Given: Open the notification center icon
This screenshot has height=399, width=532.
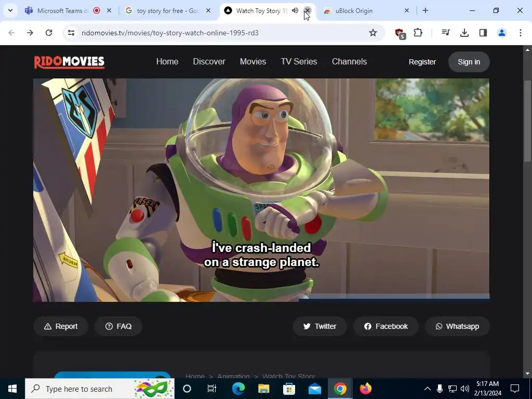Looking at the screenshot, I should [x=515, y=389].
